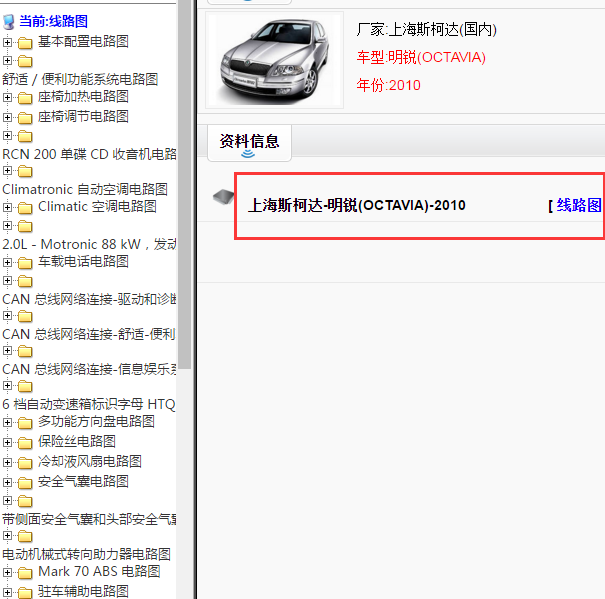This screenshot has width=605, height=599.
Task: Expand node above RCN 200 单碟 CD 收音机
Action: click(7, 135)
